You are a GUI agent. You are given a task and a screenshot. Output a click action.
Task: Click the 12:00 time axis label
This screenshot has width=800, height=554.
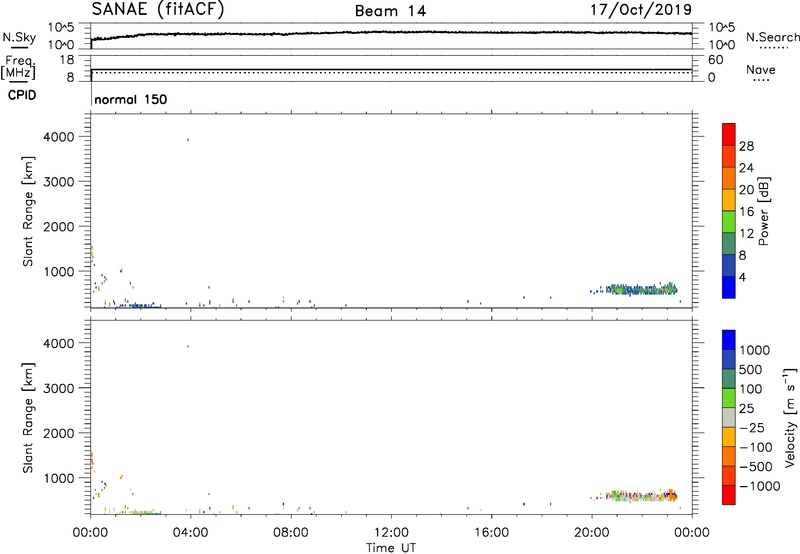click(391, 533)
